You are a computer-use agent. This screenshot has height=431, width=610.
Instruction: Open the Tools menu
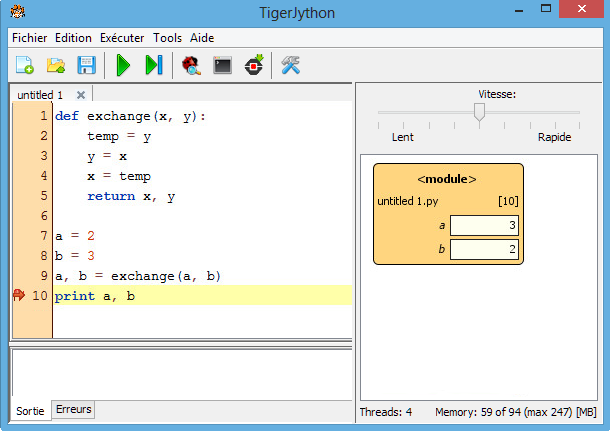167,37
